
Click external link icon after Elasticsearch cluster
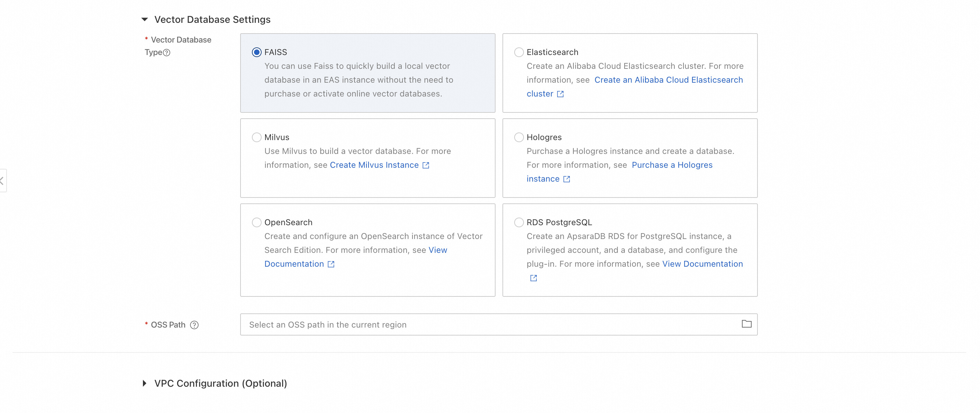click(560, 94)
